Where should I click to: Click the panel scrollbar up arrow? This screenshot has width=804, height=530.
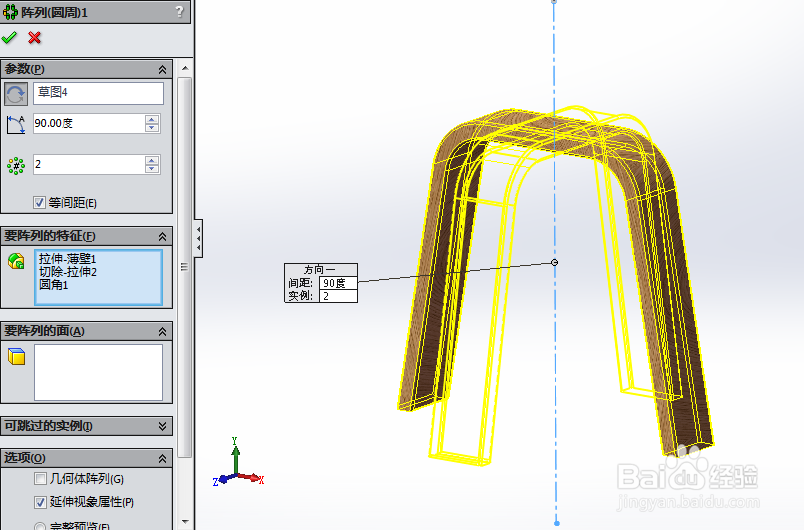(185, 68)
